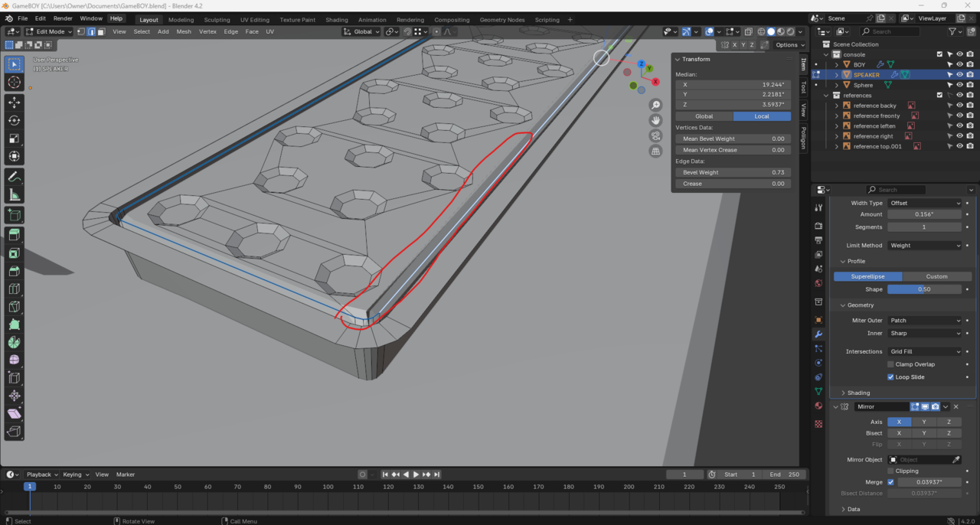Open the Sculpting workspace tab

click(217, 20)
